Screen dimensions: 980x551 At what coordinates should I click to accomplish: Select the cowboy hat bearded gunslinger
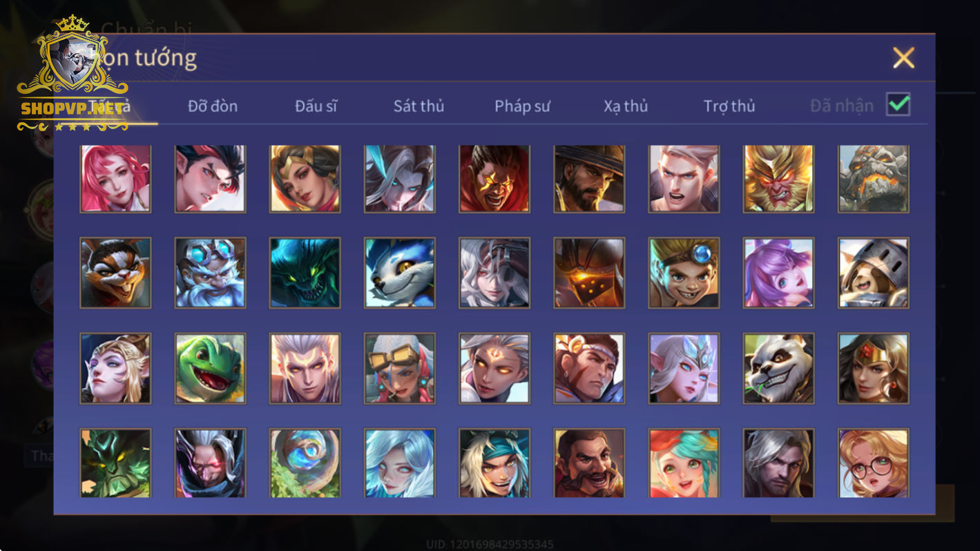pos(589,178)
